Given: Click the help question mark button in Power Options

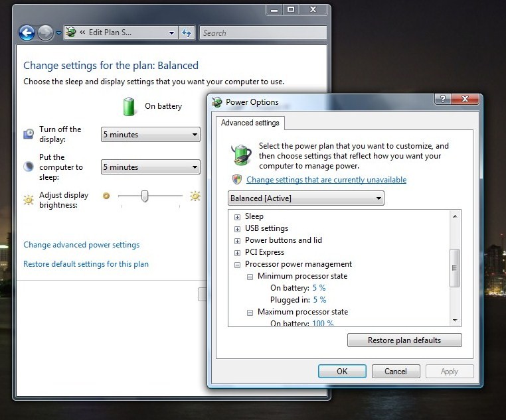Looking at the screenshot, I should point(443,99).
